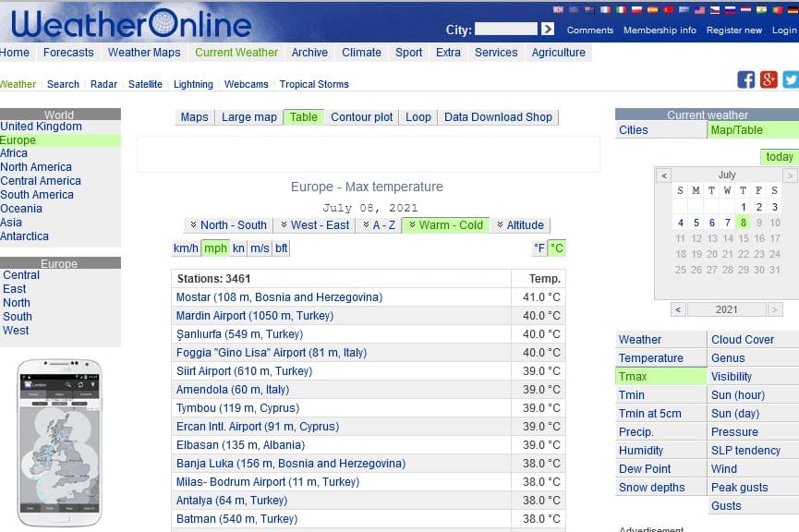Click the Login link
This screenshot has height=532, width=799.
pos(784,30)
